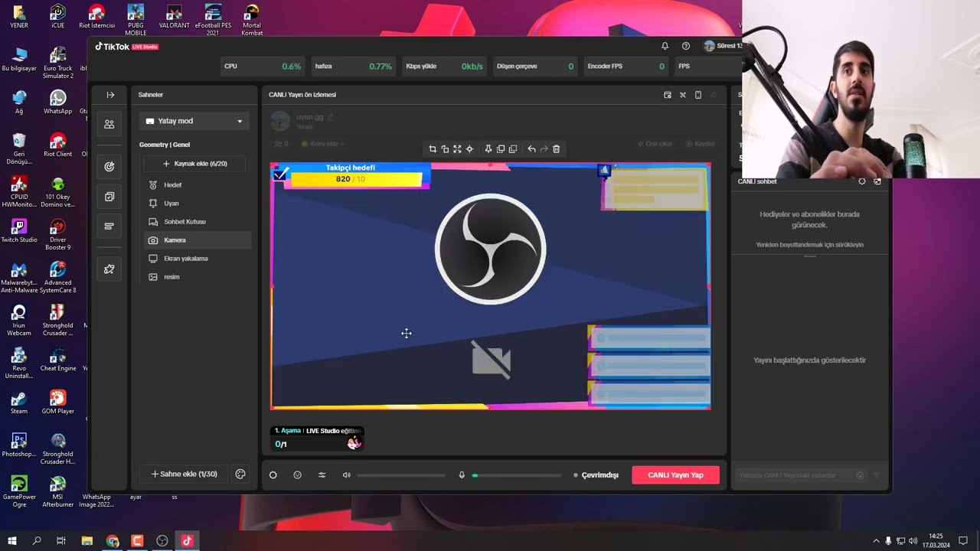The height and width of the screenshot is (551, 980).
Task: Adjust the microphone level slider
Action: [517, 475]
